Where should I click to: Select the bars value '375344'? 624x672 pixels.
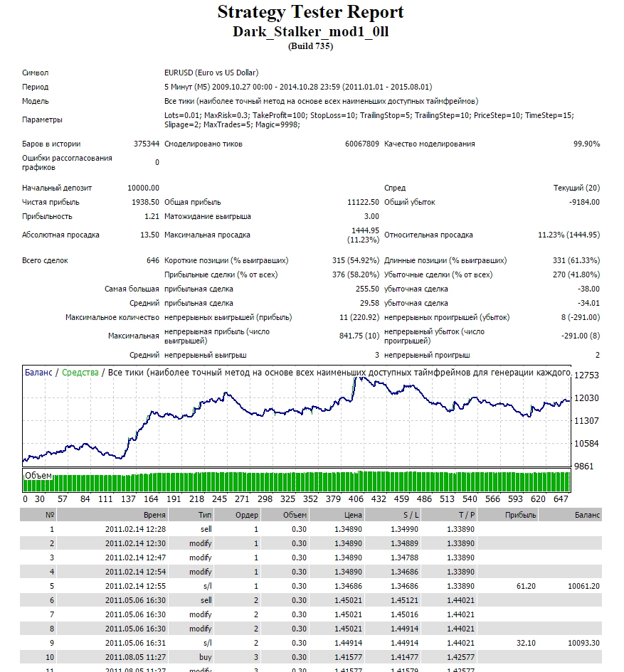point(147,144)
